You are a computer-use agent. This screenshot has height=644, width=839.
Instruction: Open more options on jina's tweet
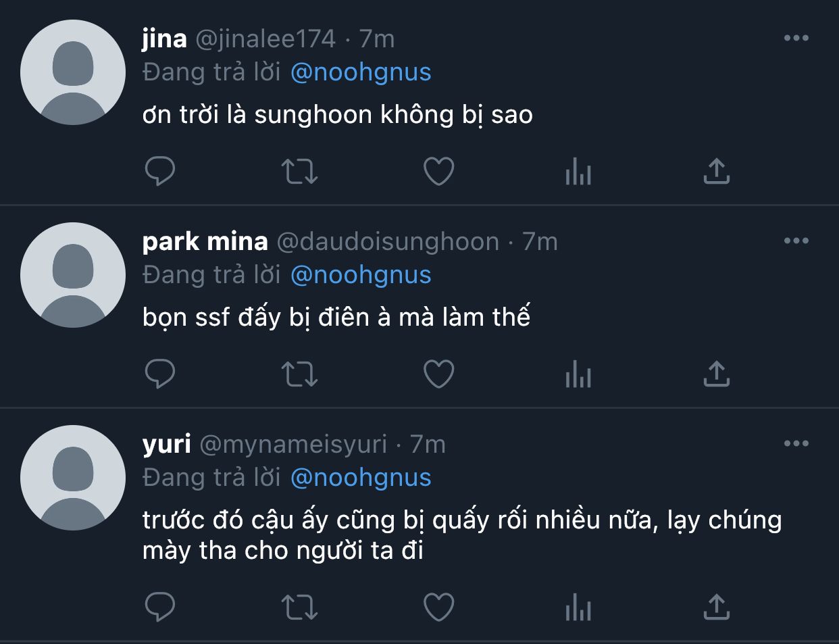tap(796, 38)
